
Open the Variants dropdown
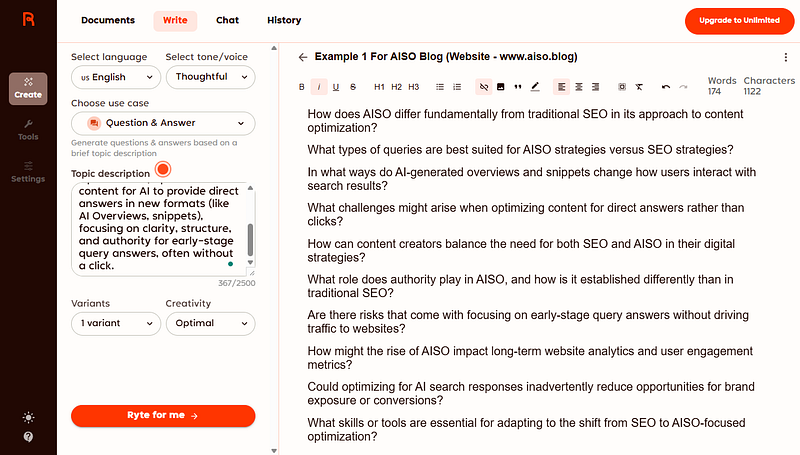tap(116, 323)
